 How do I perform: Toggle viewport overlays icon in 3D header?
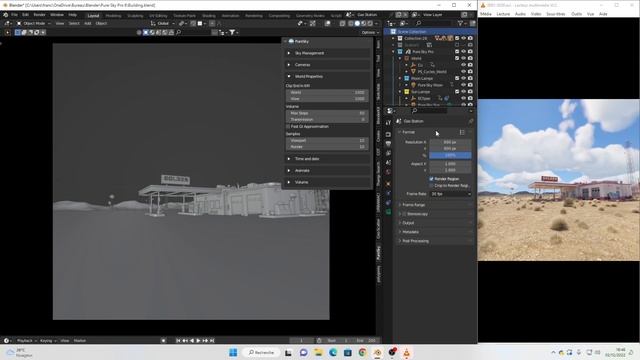click(327, 24)
